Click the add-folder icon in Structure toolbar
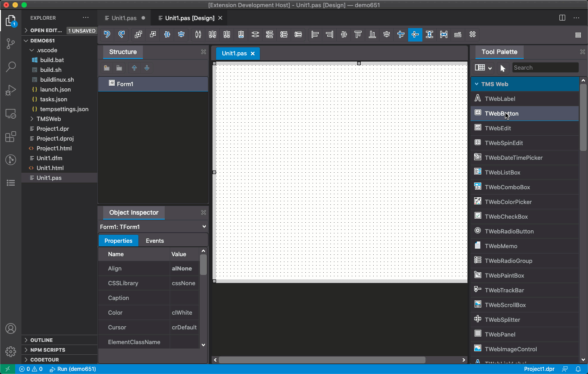This screenshot has height=374, width=588. click(x=107, y=68)
